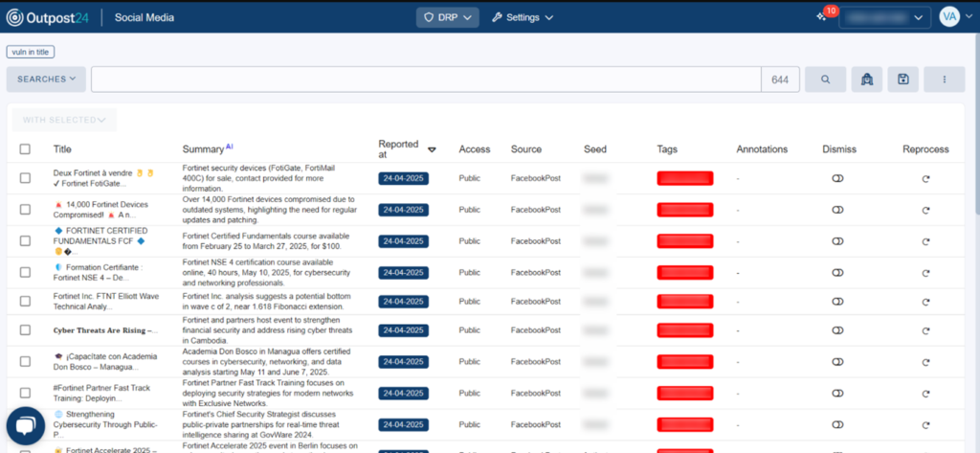Select all rows with header checkbox
The height and width of the screenshot is (453, 980).
pos(25,149)
